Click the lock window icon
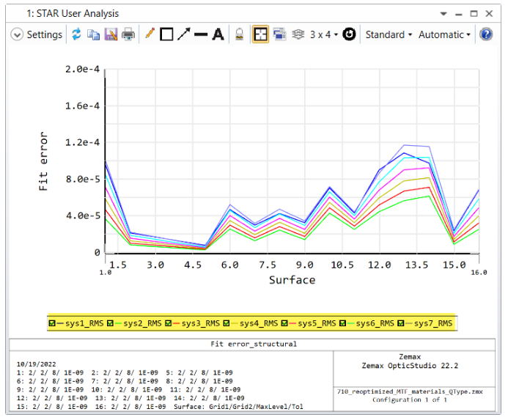Viewport: 508px width, 420px height. (x=239, y=34)
